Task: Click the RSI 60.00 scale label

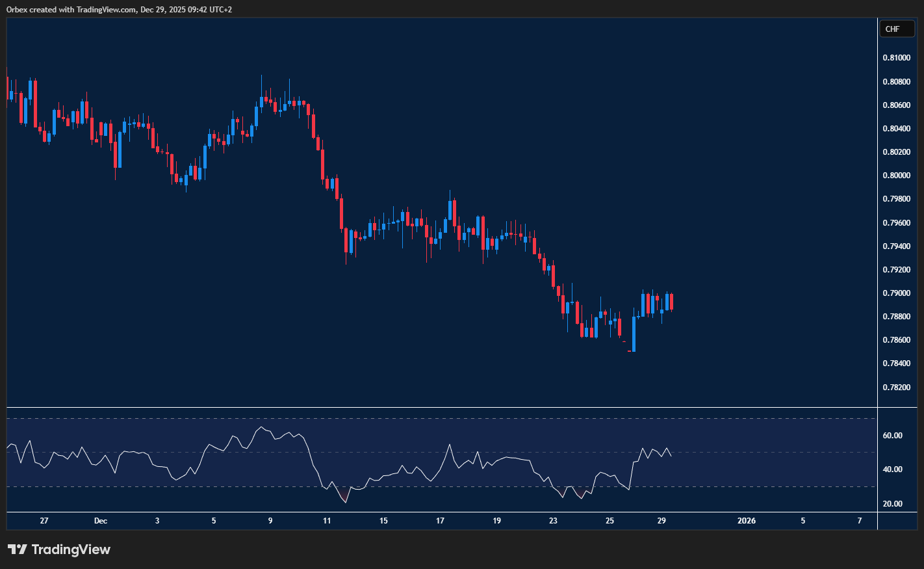Action: pyautogui.click(x=892, y=436)
